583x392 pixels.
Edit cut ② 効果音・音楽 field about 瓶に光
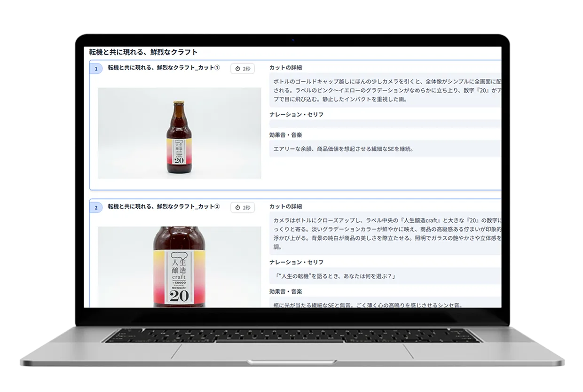pos(385,303)
